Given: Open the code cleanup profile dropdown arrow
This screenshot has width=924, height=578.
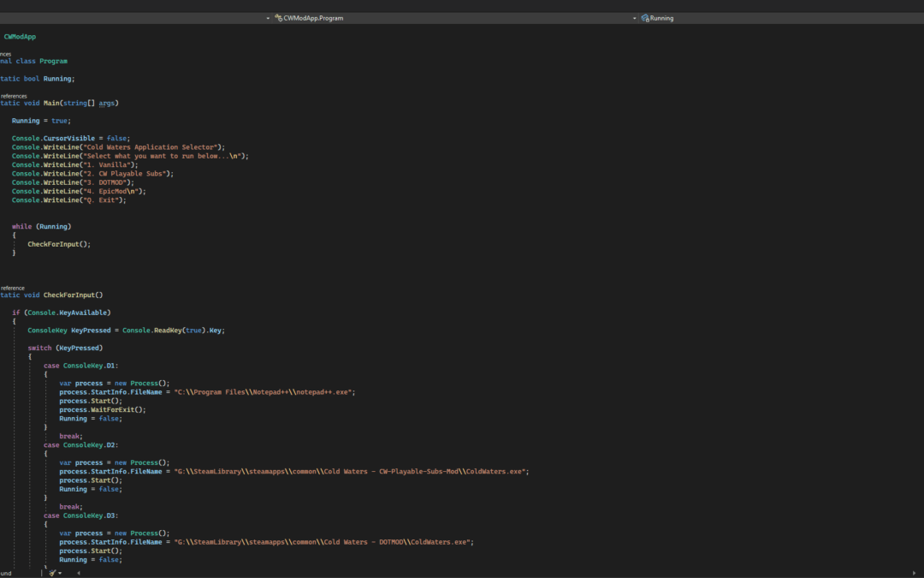Looking at the screenshot, I should 60,573.
